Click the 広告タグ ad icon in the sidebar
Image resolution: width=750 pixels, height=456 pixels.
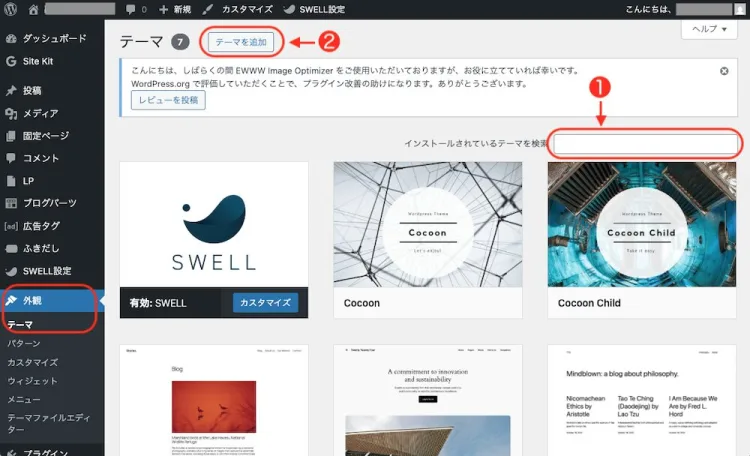pos(11,226)
